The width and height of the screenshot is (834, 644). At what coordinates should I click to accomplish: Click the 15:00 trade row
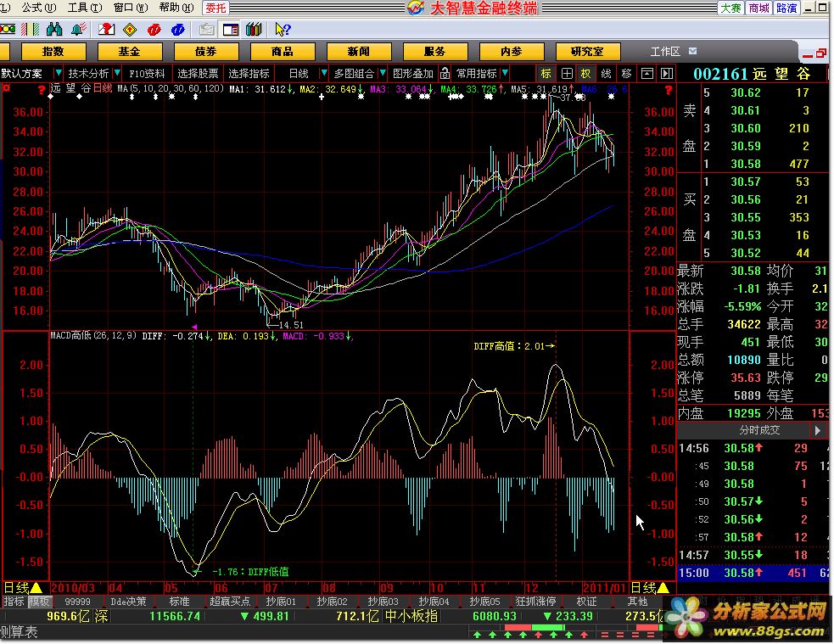[x=753, y=573]
